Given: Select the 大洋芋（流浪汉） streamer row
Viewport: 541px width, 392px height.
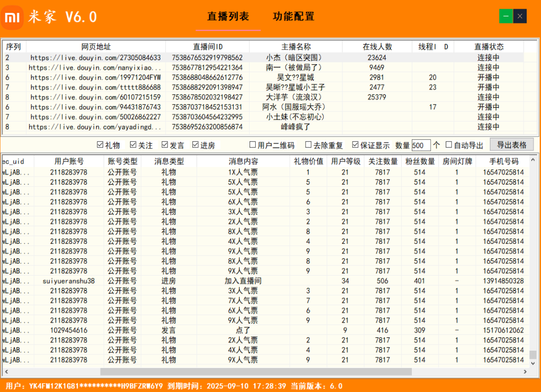Looking at the screenshot, I should click(263, 97).
